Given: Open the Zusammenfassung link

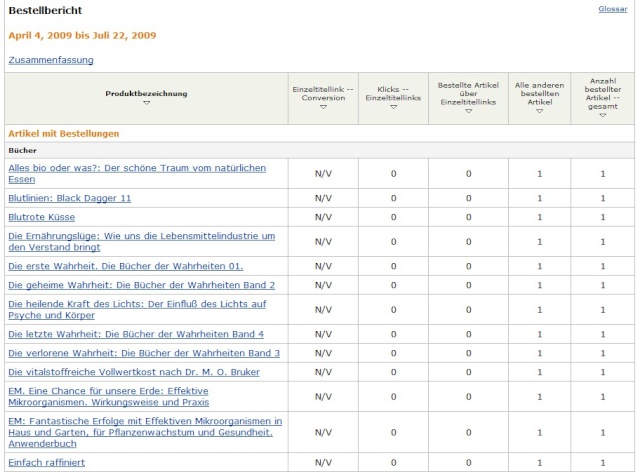Looking at the screenshot, I should click(x=51, y=60).
